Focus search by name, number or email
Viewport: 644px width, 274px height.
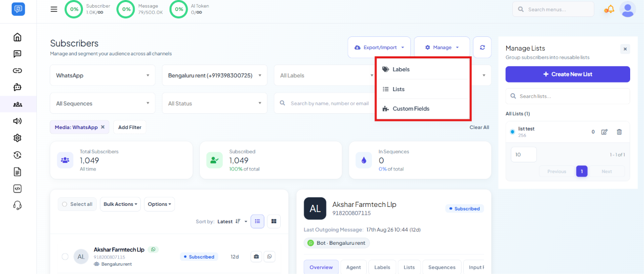click(326, 103)
